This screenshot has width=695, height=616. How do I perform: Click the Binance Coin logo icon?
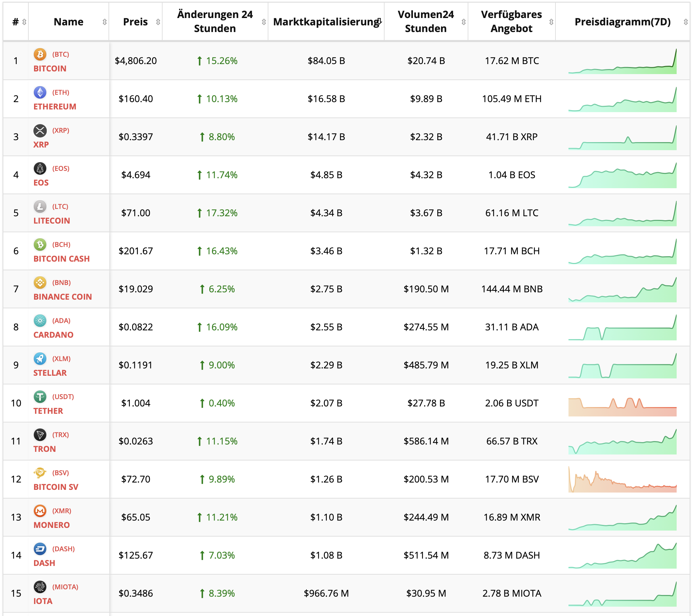tap(40, 283)
